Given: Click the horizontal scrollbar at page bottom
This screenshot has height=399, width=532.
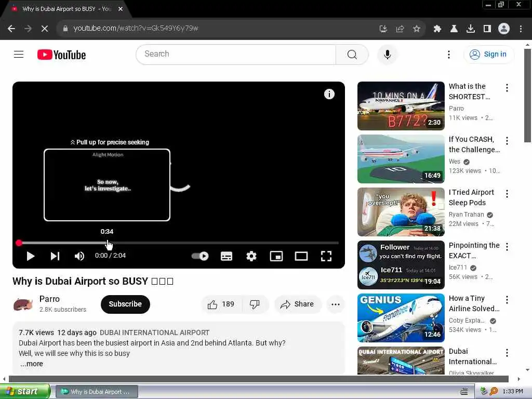Looking at the screenshot, I should coord(258,379).
